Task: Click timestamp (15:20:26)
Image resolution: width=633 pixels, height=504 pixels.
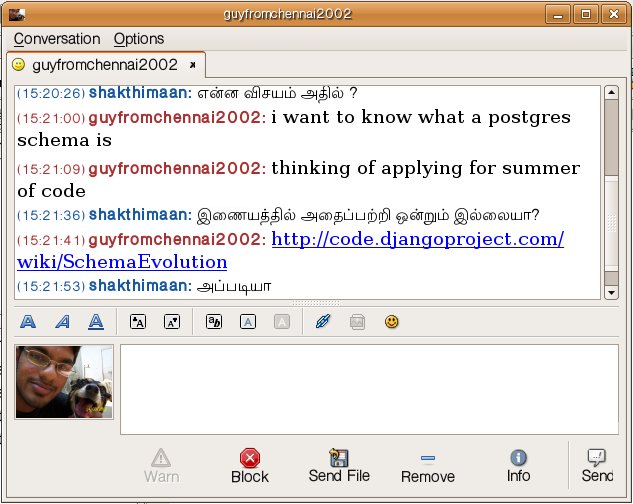Action: 51,93
